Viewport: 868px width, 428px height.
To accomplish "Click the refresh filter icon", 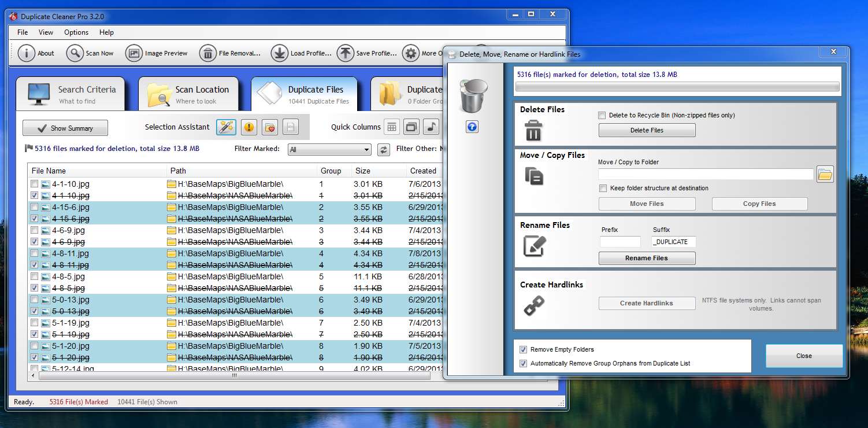I will [x=383, y=150].
